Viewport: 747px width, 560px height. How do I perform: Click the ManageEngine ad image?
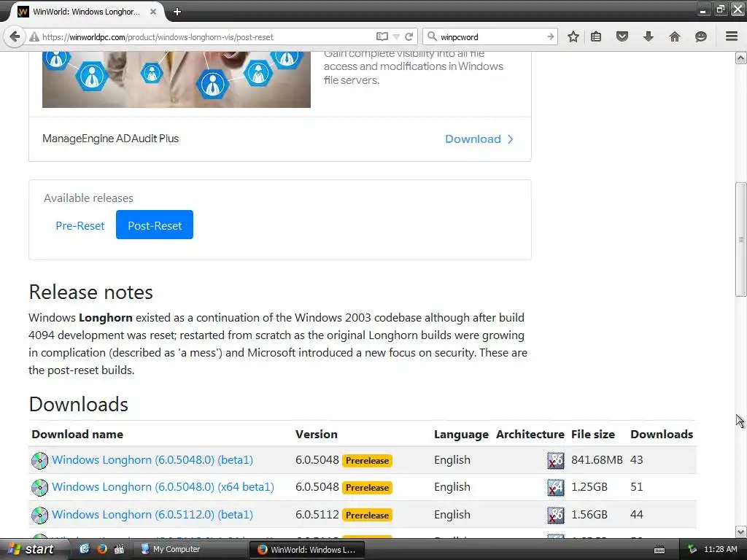click(x=177, y=79)
